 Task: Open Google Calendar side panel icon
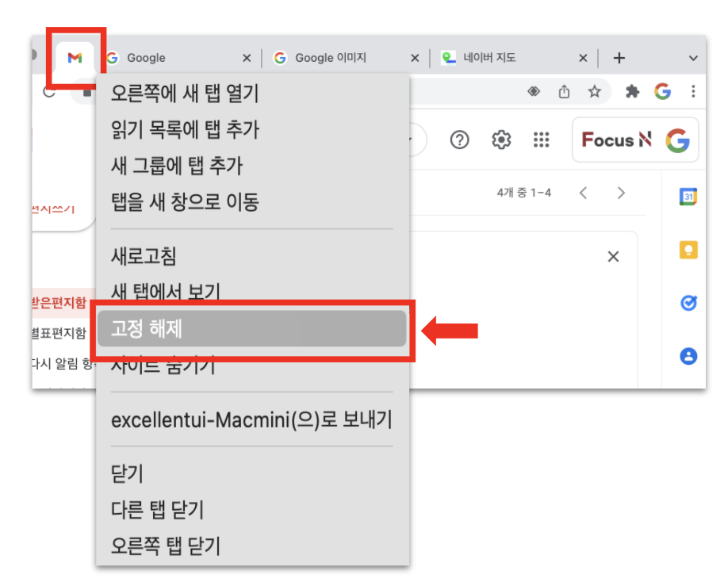[x=688, y=197]
